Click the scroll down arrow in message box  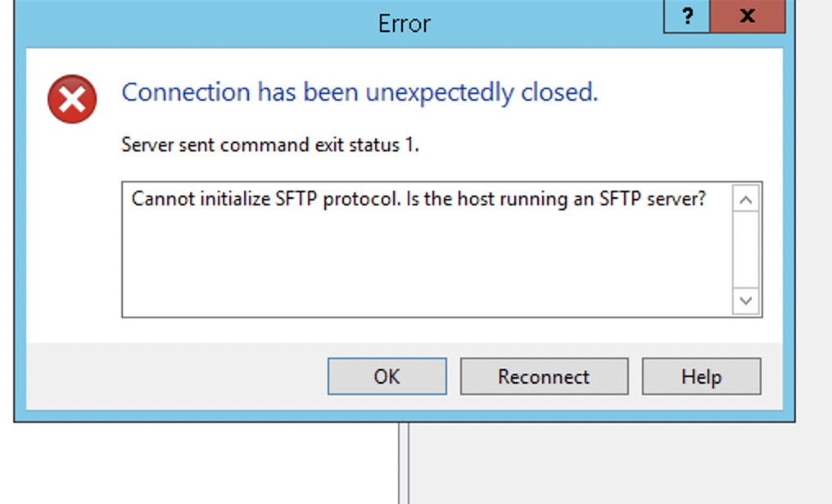745,300
